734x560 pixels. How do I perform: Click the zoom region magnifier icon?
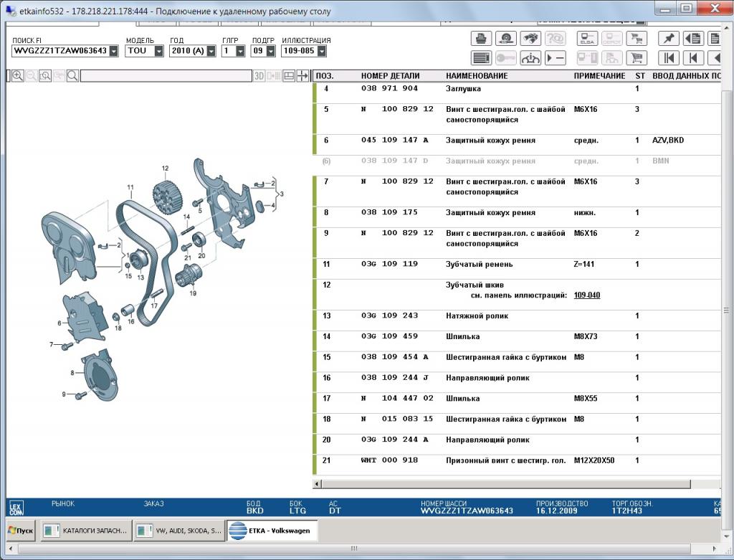(x=45, y=76)
